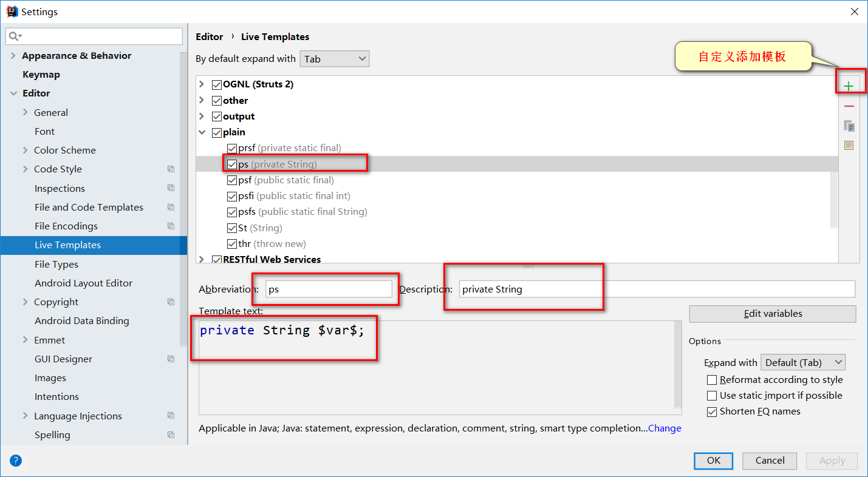Collapse the plain template group
This screenshot has height=477, width=868.
pyautogui.click(x=202, y=132)
